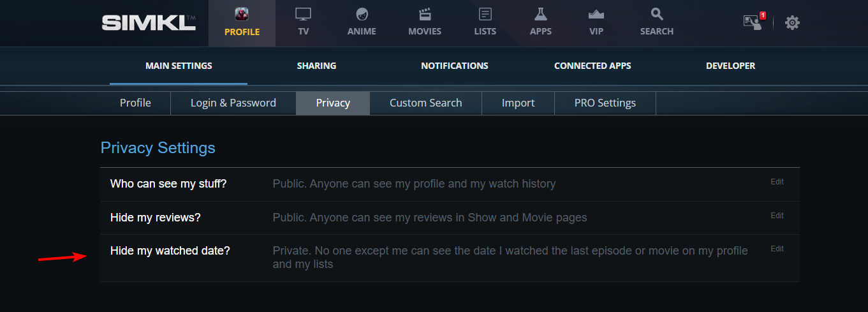
Task: Select the Login & Password sub-tab
Action: click(x=233, y=103)
